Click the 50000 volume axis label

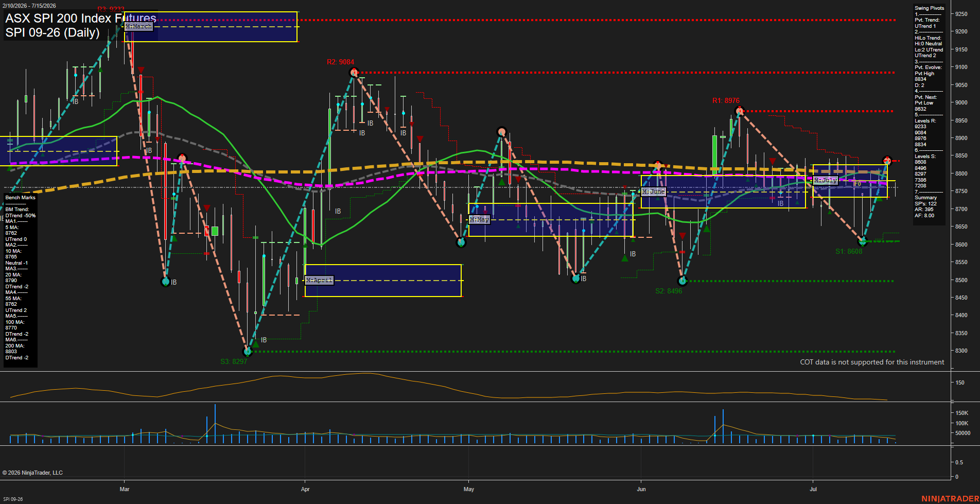pos(962,433)
